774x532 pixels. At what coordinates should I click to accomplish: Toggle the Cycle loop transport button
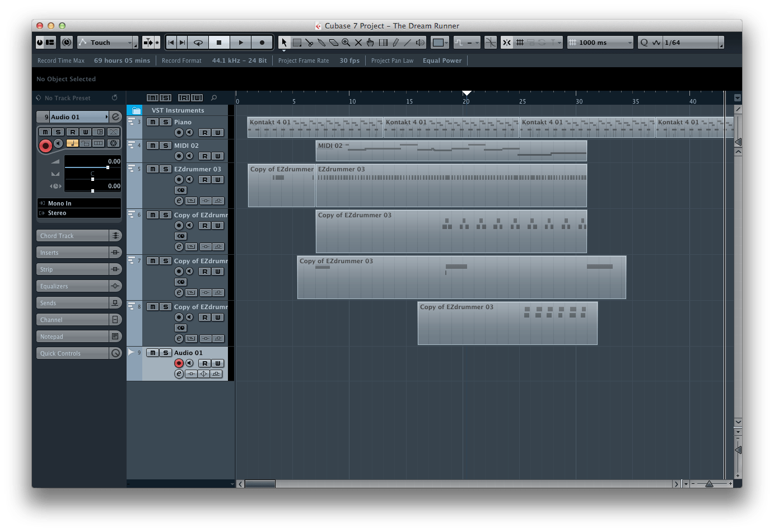pyautogui.click(x=198, y=43)
